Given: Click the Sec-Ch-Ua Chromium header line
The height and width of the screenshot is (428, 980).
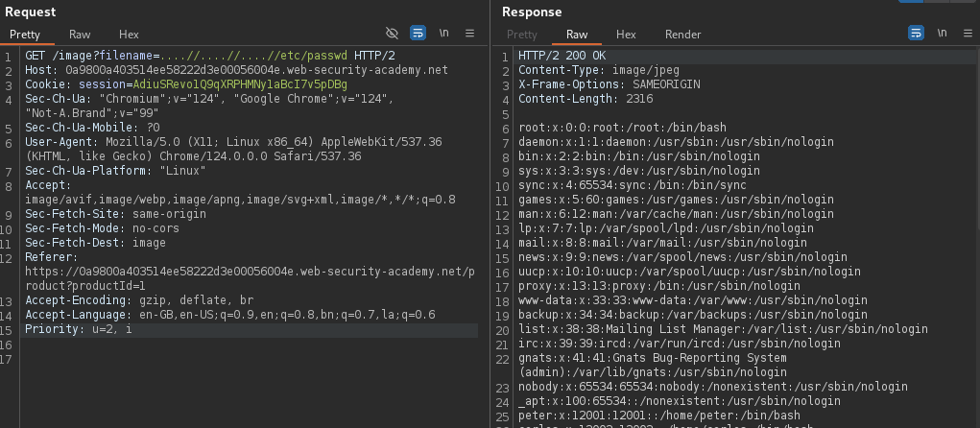Looking at the screenshot, I should [209, 106].
